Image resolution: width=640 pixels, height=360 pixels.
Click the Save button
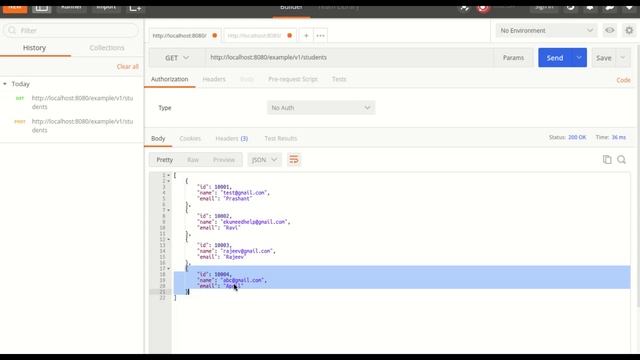[603, 58]
